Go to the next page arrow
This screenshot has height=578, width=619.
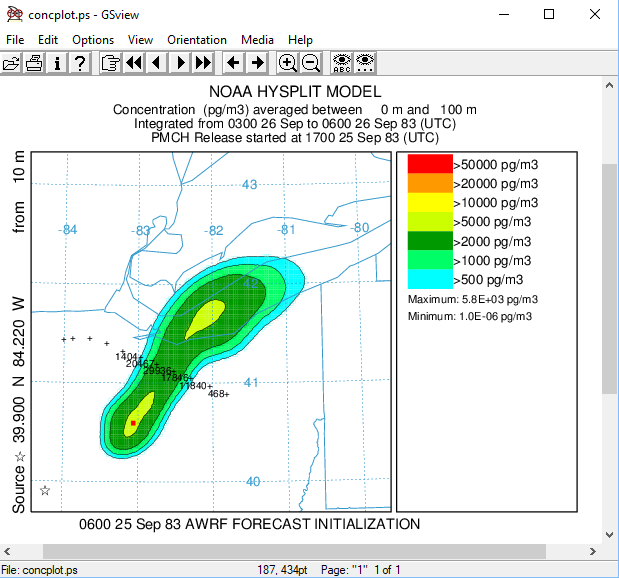click(180, 63)
